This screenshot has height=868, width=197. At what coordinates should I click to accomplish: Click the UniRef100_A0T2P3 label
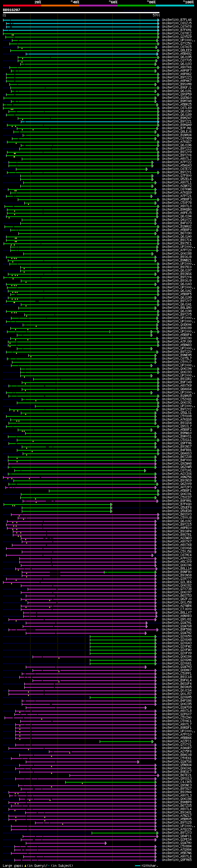177,487
